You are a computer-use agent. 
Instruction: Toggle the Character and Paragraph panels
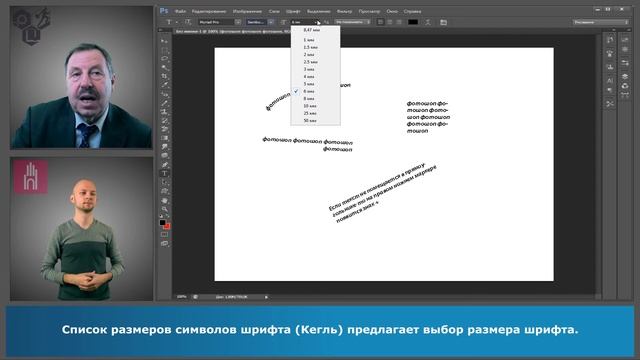[x=444, y=22]
